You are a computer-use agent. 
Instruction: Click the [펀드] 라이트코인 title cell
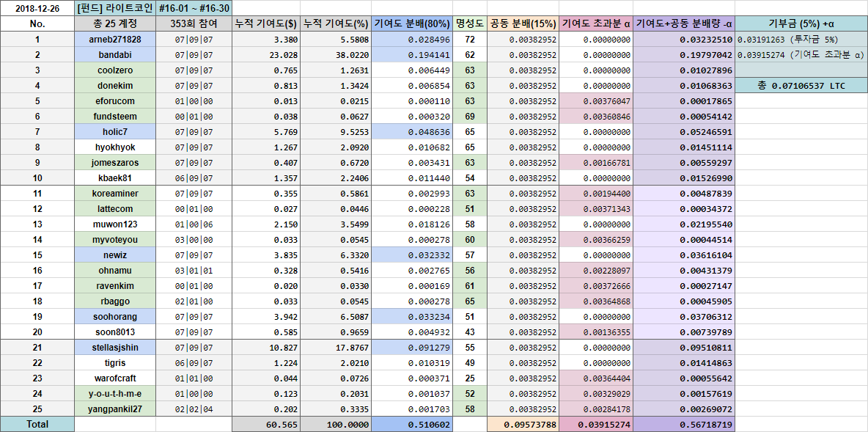click(115, 8)
